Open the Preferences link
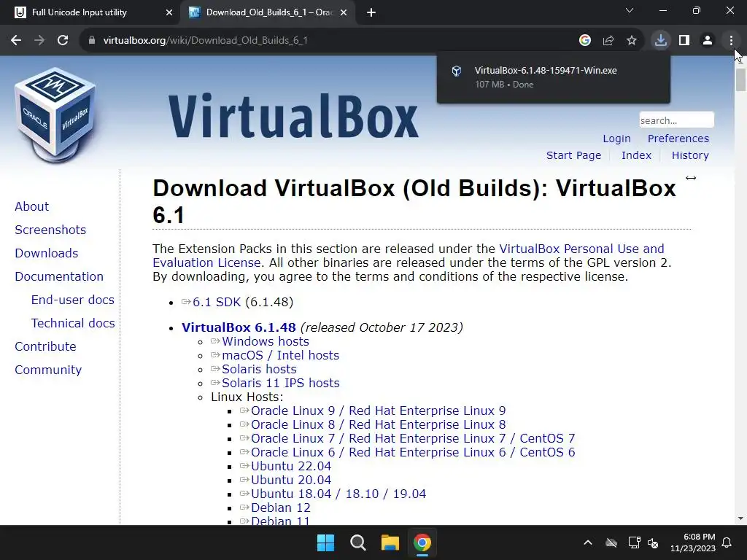747x560 pixels. coord(678,139)
